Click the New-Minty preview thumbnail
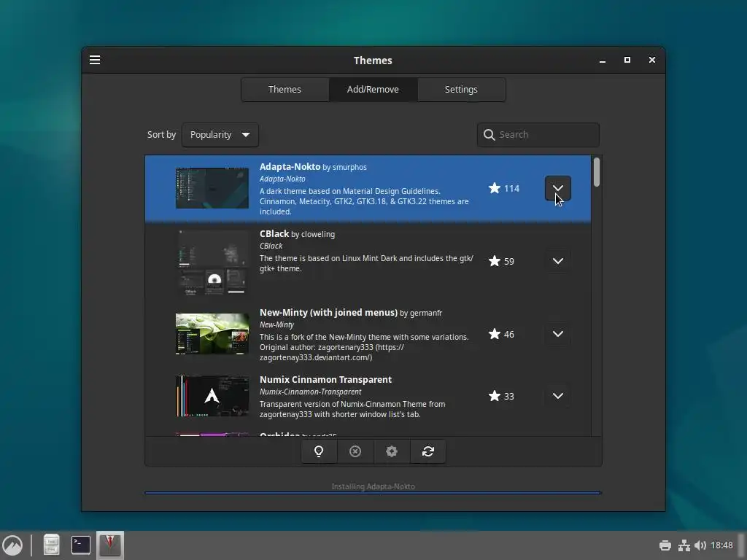The width and height of the screenshot is (747, 560). click(x=212, y=334)
